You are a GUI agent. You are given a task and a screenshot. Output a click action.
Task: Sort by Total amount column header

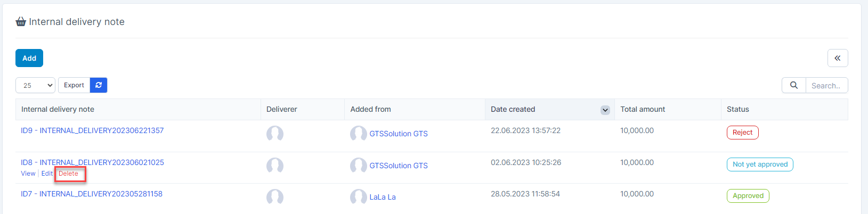coord(643,109)
